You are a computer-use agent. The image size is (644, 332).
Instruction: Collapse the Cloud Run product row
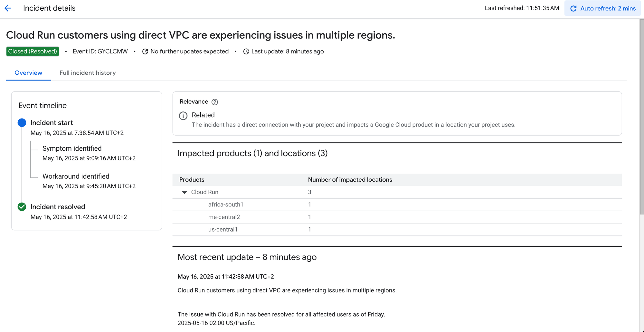pyautogui.click(x=185, y=192)
